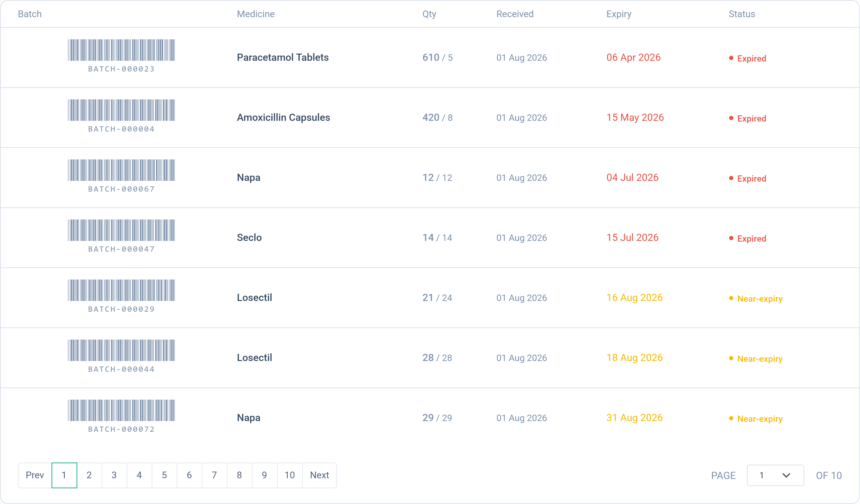Sort by the Medicine column header

tap(256, 14)
